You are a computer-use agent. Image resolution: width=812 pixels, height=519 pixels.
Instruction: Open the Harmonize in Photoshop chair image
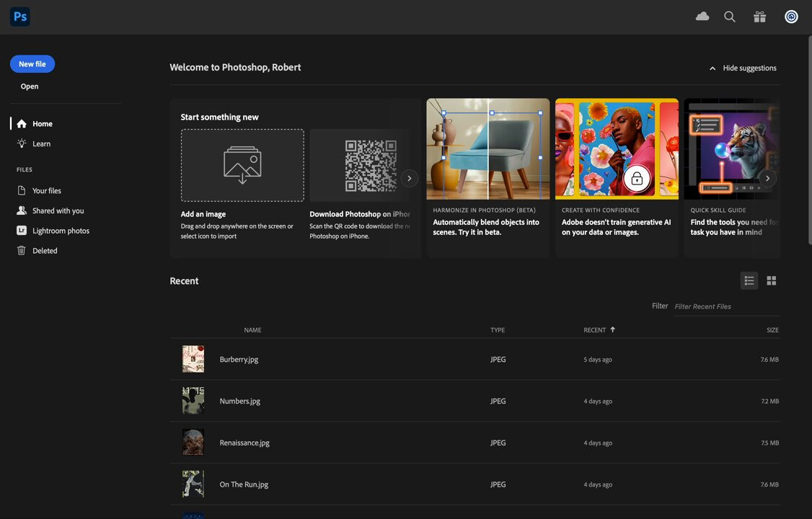click(487, 149)
